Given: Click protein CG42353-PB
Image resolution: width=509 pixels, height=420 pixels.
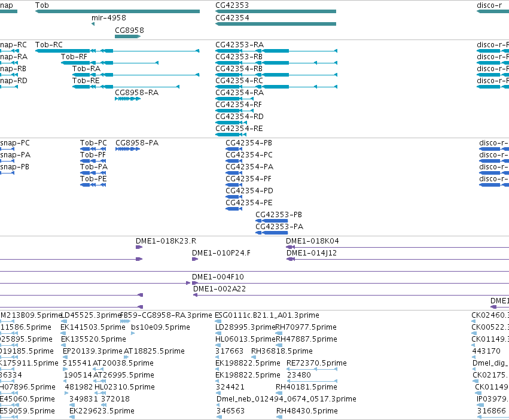Looking at the screenshot, I should (279, 215).
